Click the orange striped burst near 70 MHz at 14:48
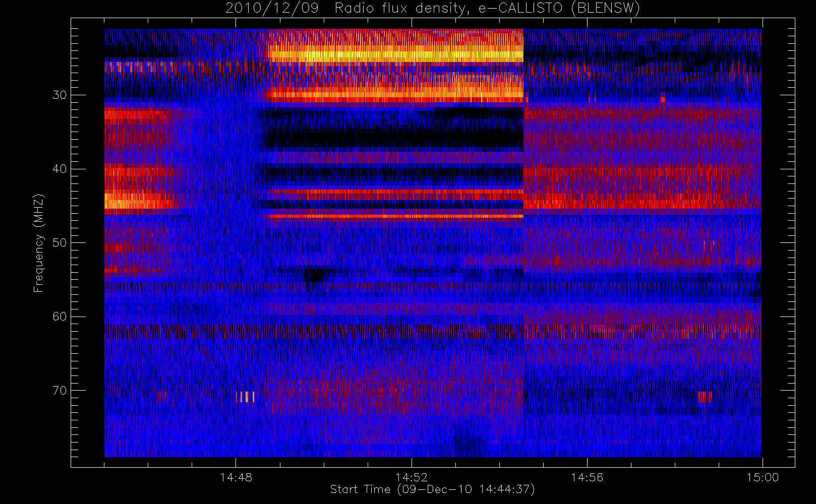816x504 pixels. tap(245, 397)
